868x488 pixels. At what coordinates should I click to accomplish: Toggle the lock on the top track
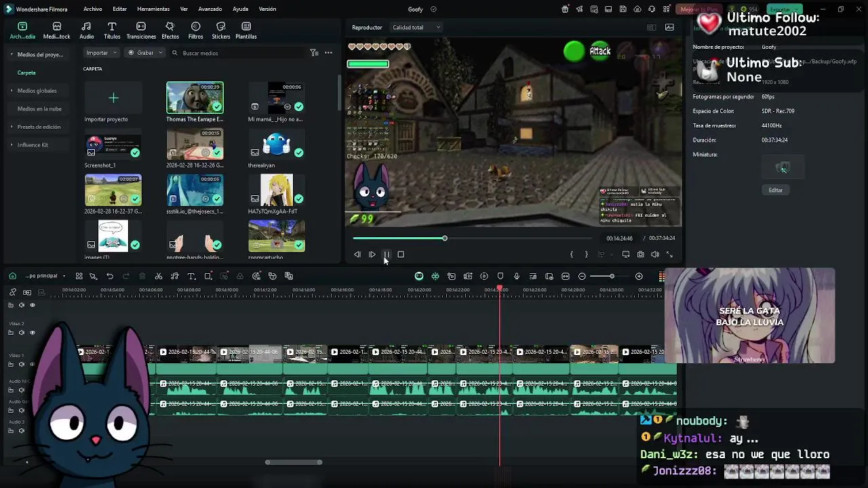tap(11, 305)
